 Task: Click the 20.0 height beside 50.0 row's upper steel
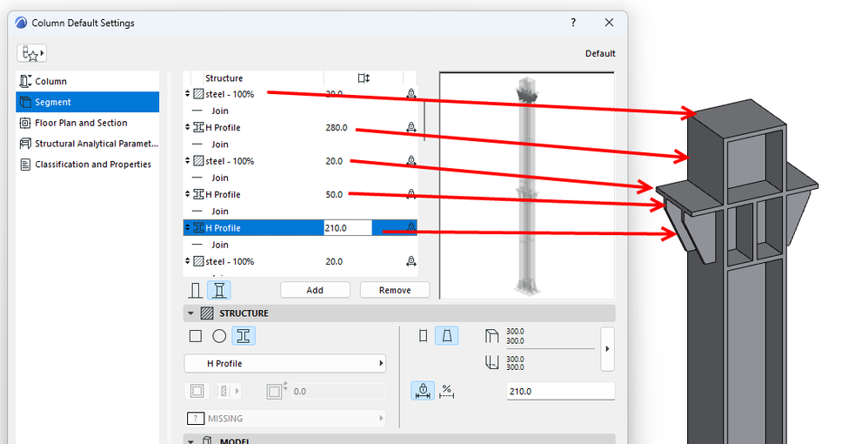point(334,161)
